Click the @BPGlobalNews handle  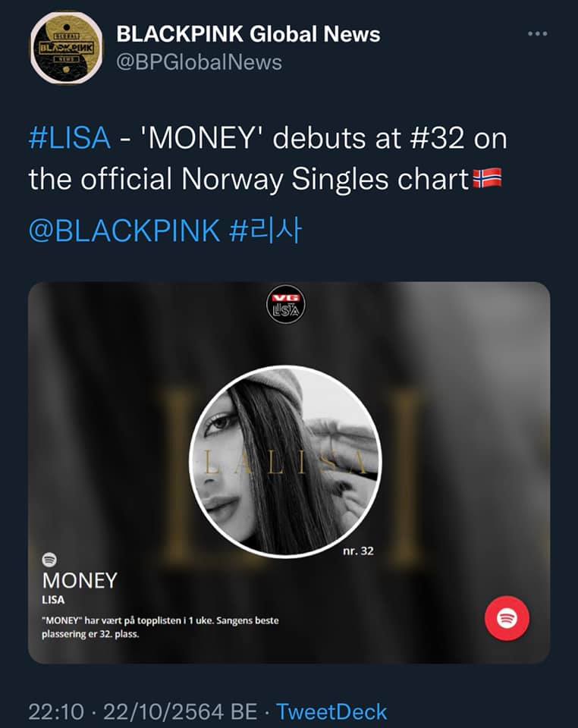(x=199, y=62)
